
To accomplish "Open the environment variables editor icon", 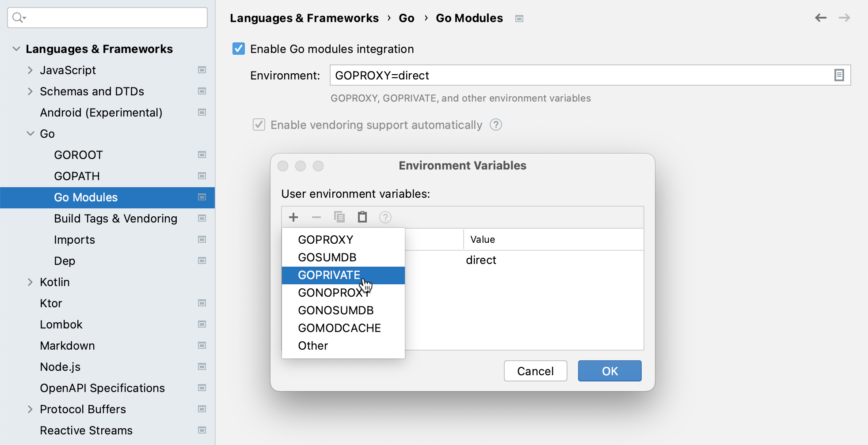I will [x=839, y=75].
